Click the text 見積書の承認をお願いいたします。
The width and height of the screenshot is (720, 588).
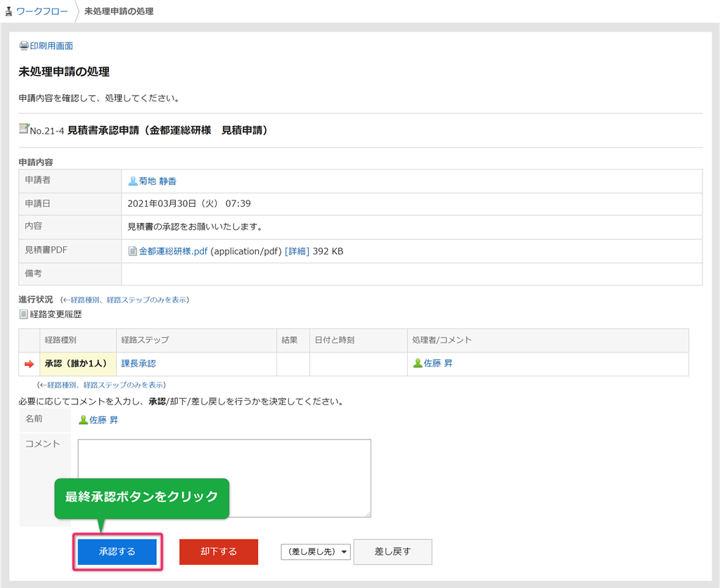(x=195, y=227)
